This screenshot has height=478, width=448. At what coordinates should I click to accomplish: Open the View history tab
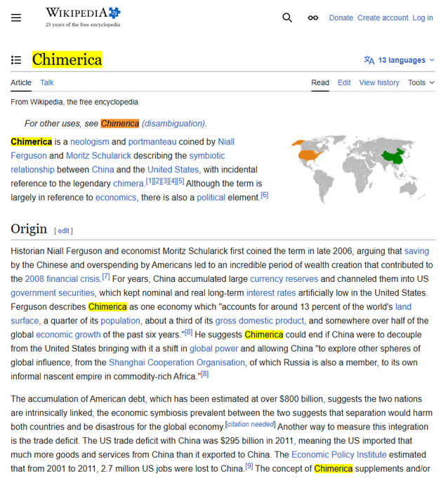379,83
